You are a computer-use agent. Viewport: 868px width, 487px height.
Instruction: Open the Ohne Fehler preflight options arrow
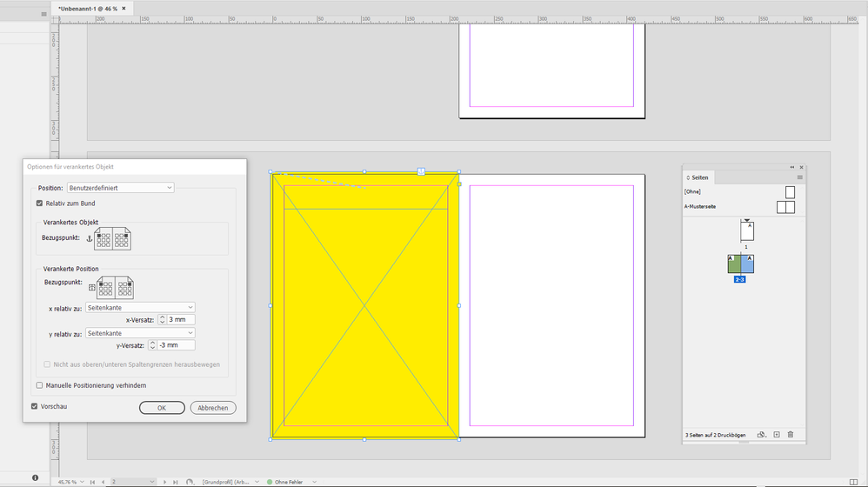[315, 482]
